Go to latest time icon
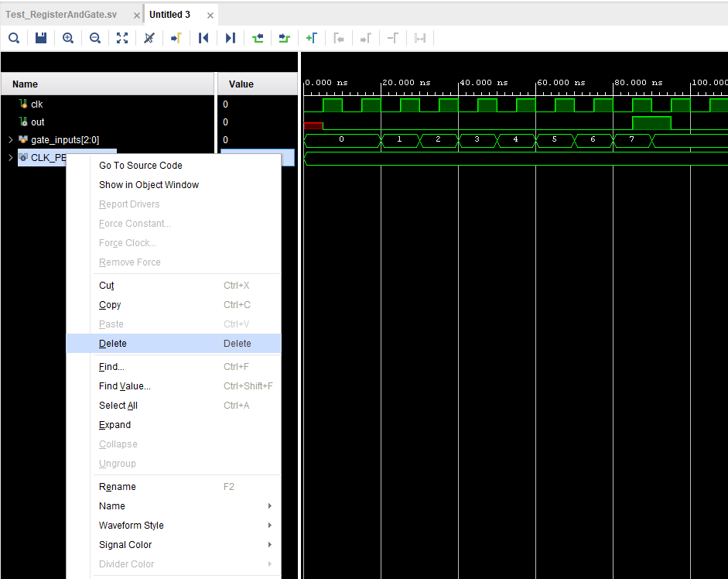 (231, 38)
